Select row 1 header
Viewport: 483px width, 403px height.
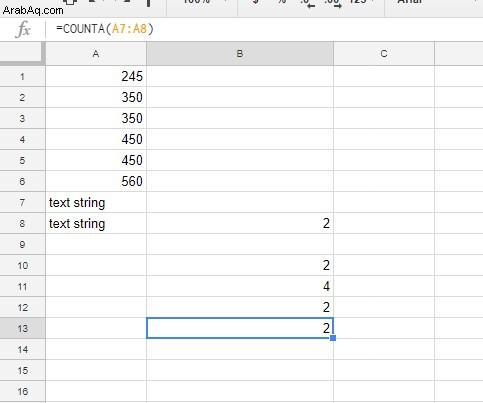coord(22,76)
